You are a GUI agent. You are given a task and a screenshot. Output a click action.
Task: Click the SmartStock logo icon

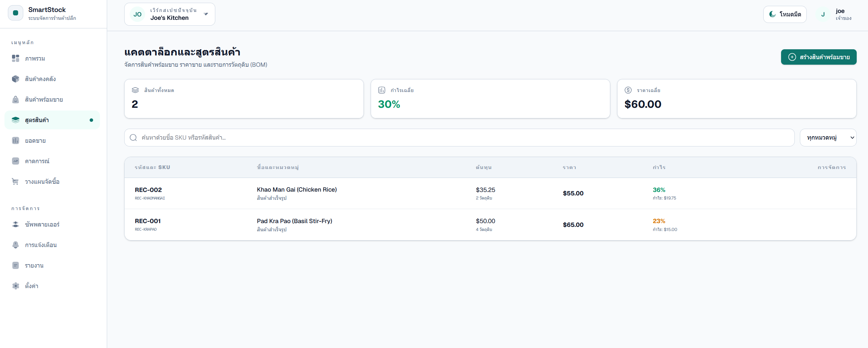pos(15,13)
